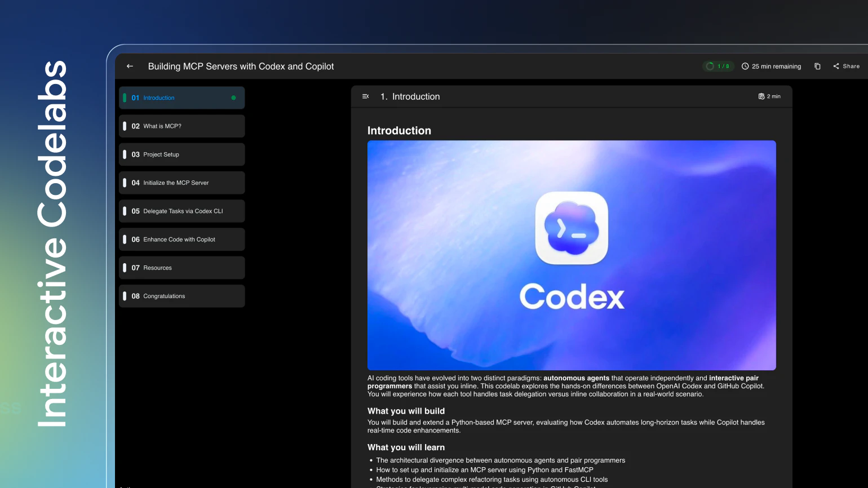This screenshot has height=488, width=868.
Task: Click the Codex terminal cloud app icon
Action: point(572,228)
